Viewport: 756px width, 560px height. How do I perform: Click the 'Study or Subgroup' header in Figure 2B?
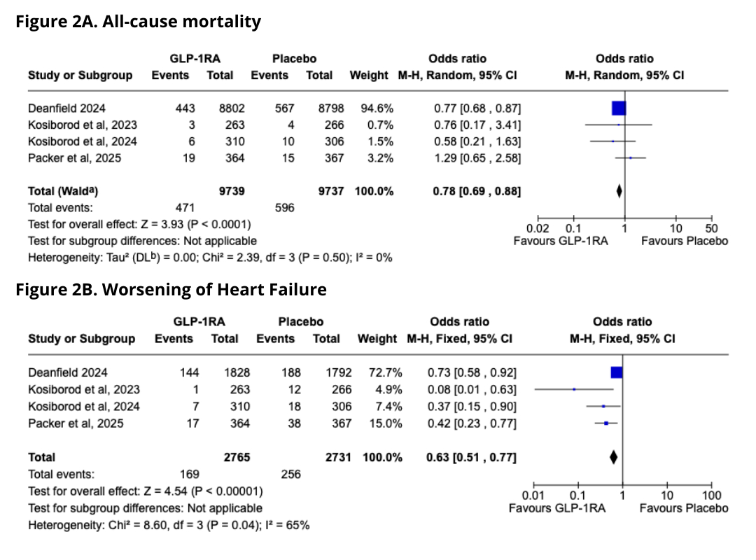[x=81, y=339]
